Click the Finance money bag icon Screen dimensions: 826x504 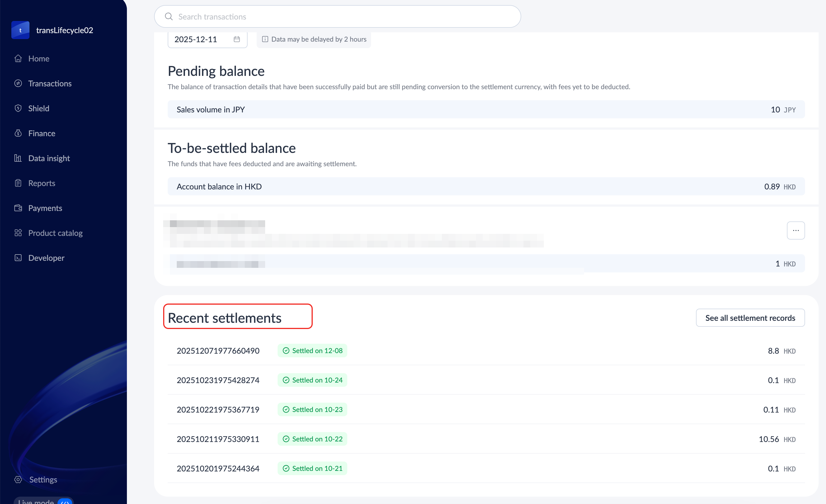(x=18, y=133)
